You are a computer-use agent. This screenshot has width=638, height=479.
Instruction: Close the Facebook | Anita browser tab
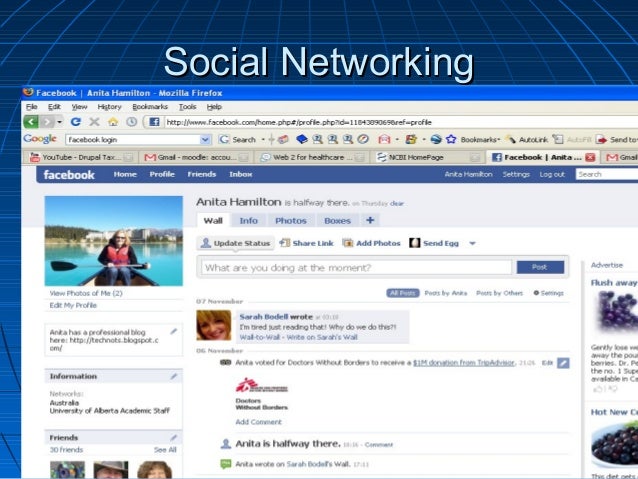point(590,157)
